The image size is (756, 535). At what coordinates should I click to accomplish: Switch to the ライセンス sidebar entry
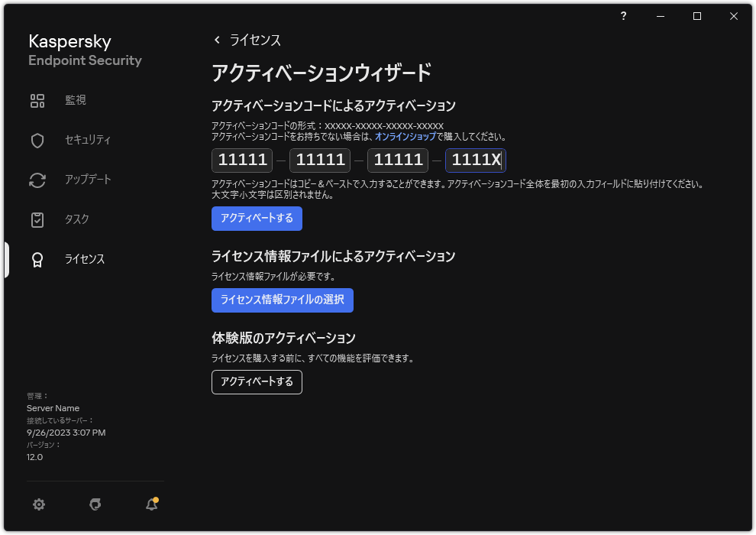pos(84,259)
